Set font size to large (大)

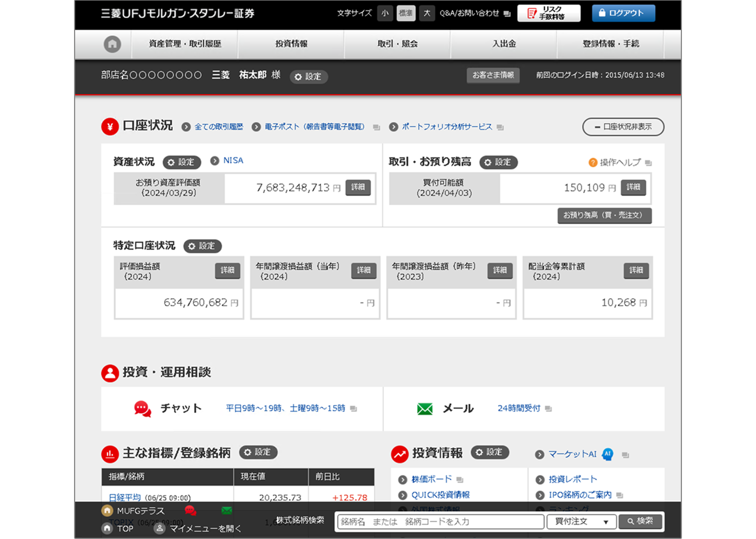point(427,13)
